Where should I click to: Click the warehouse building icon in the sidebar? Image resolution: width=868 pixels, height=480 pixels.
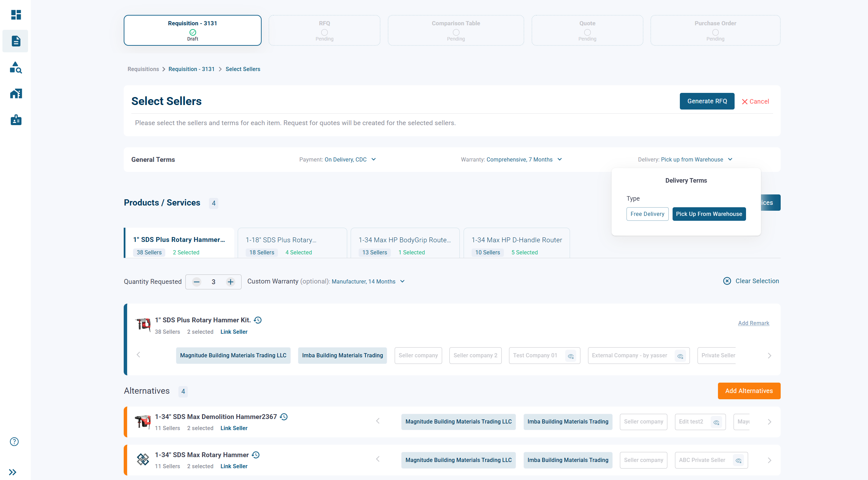click(x=15, y=94)
